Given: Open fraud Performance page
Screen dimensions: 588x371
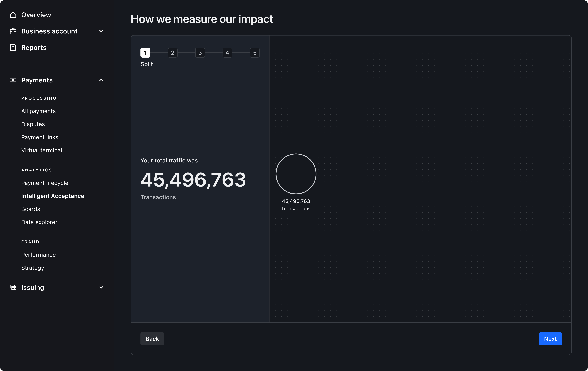Looking at the screenshot, I should tap(38, 255).
